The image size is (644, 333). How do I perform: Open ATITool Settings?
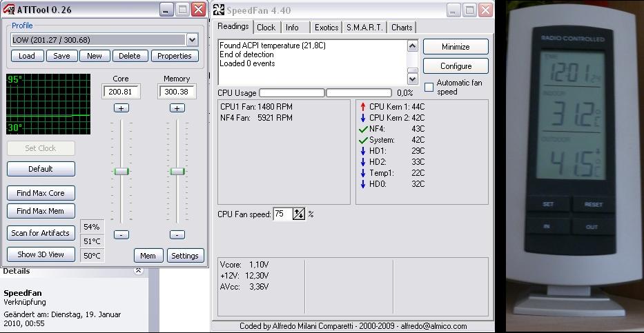tap(185, 256)
